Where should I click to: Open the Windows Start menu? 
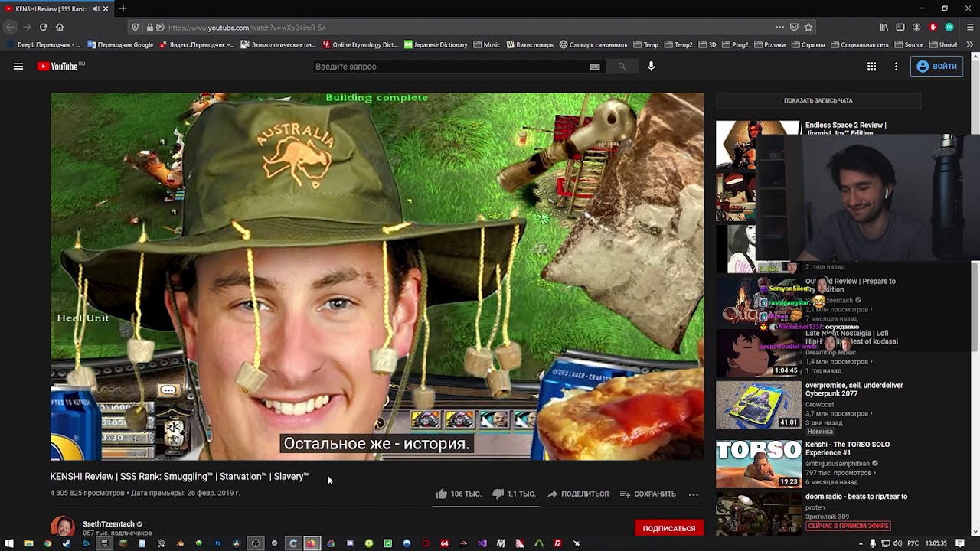(9, 543)
